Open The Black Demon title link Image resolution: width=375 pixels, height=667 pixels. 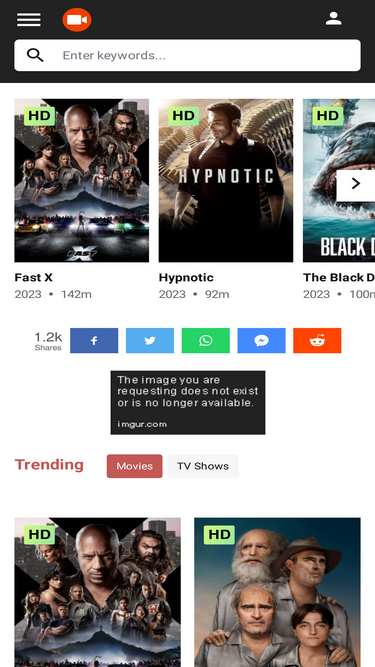point(339,277)
